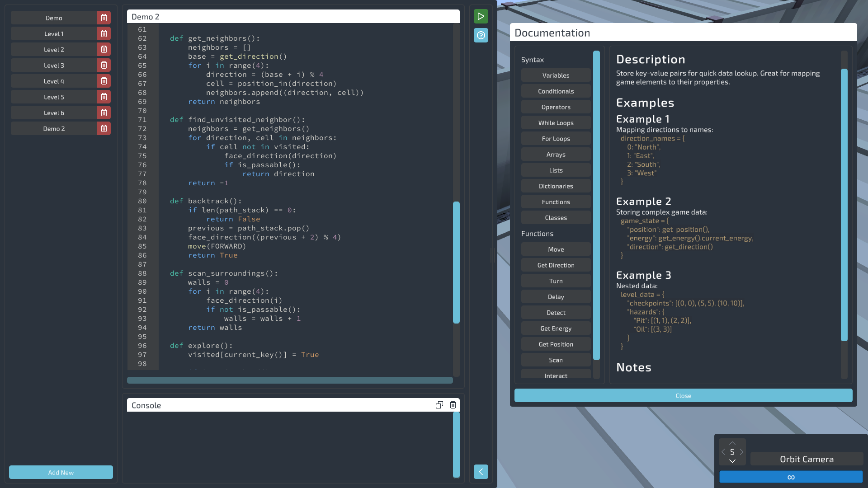This screenshot has height=488, width=868.
Task: Click the up chevron on the compass stepper
Action: point(732,443)
